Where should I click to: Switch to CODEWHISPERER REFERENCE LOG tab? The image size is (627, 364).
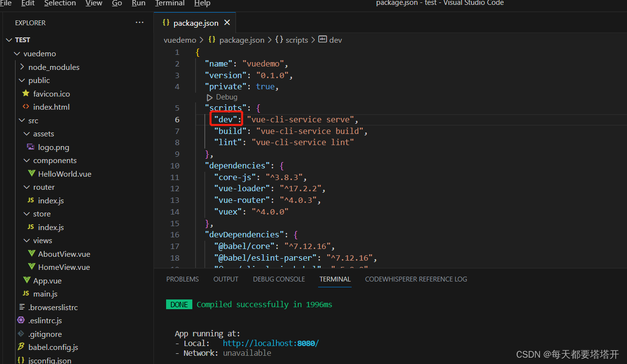pyautogui.click(x=416, y=279)
